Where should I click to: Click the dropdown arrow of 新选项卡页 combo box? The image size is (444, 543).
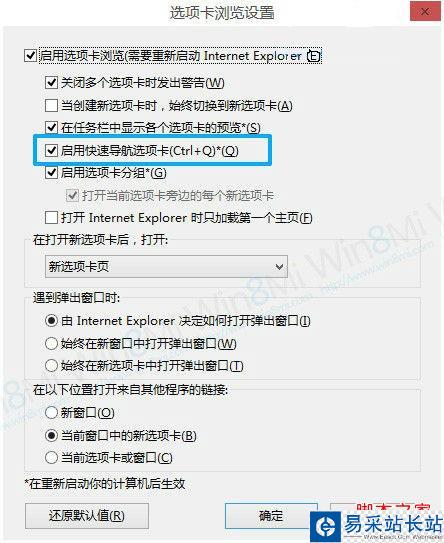point(279,267)
